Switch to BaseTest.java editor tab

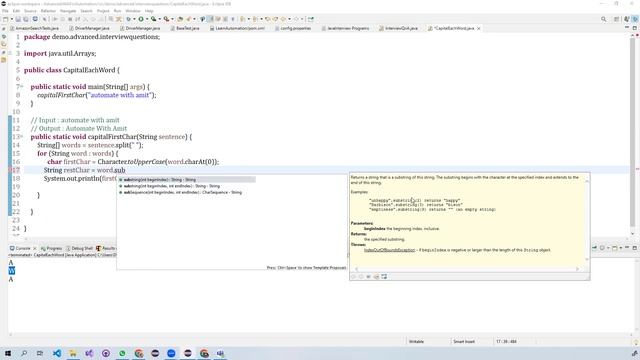[185, 28]
